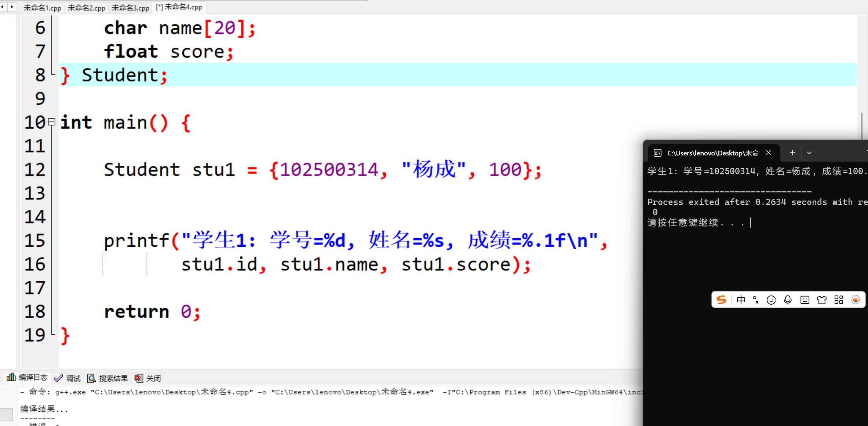The height and width of the screenshot is (426, 868).
Task: Open the soft keyboard icon
Action: 805,300
